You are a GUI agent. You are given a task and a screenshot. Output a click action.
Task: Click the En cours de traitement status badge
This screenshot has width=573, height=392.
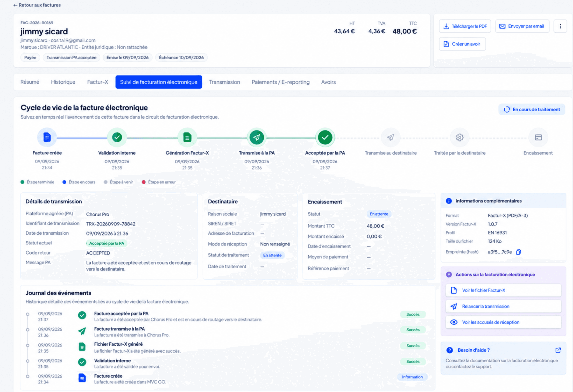pyautogui.click(x=532, y=110)
